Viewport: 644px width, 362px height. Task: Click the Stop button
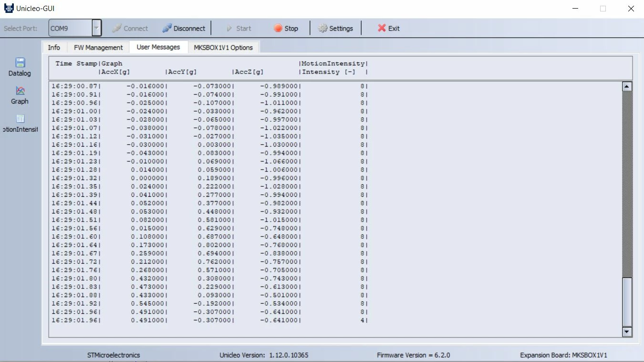click(x=286, y=28)
